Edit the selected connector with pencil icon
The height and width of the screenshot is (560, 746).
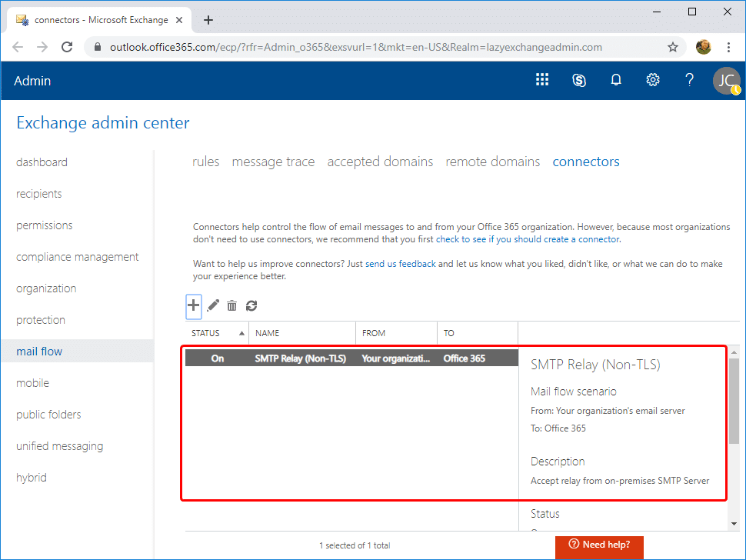(x=213, y=305)
